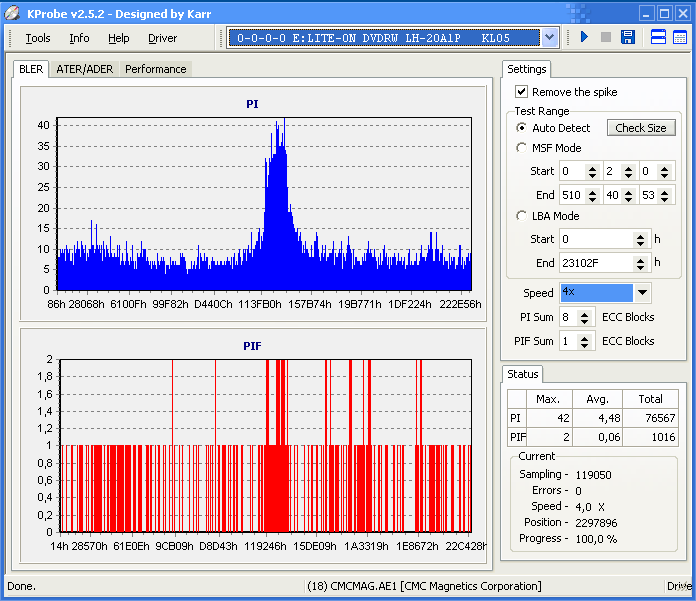Click the table grid toolbar icon
The image size is (696, 601).
point(680,38)
